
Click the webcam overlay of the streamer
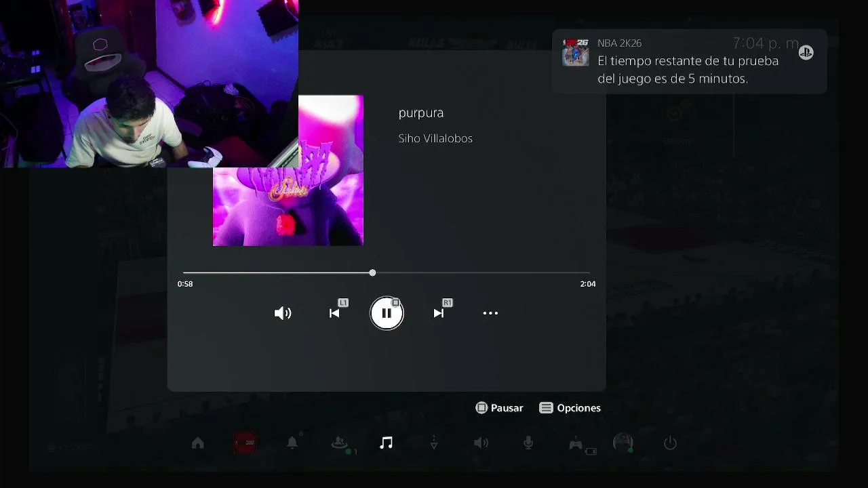tap(149, 83)
